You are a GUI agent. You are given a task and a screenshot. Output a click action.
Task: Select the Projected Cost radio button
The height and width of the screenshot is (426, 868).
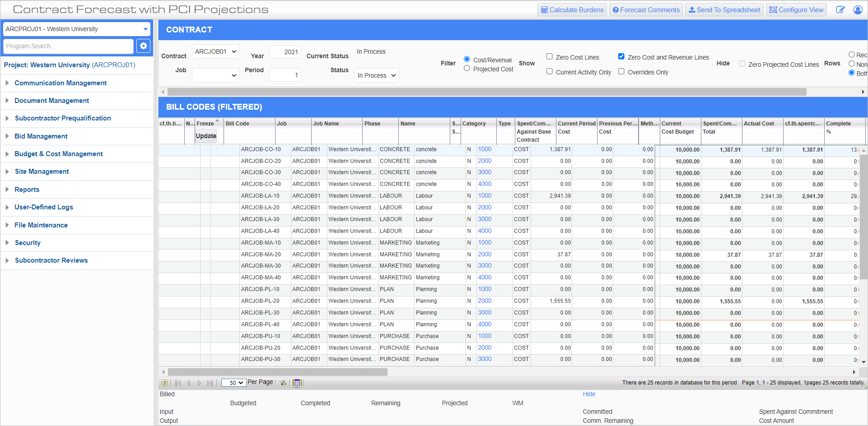[x=467, y=69]
